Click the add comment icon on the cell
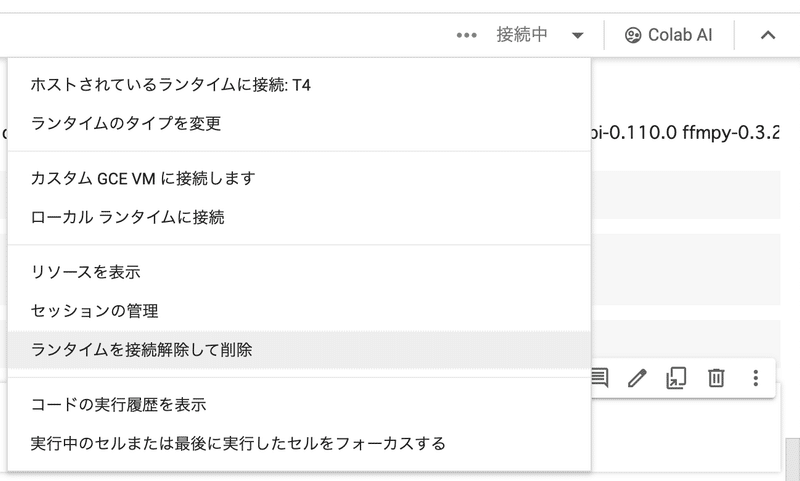 coord(599,377)
